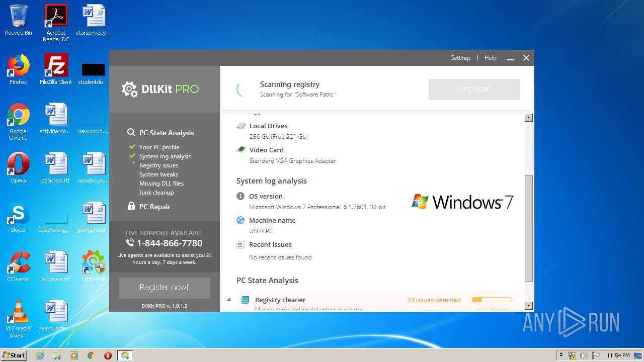
Task: Select Registry issues step
Action: (x=158, y=165)
